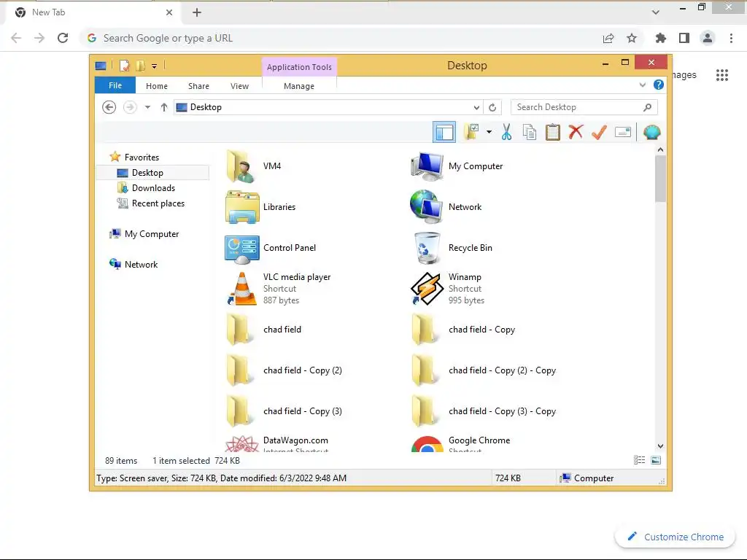Click the orange checkmark Properties icon

pyautogui.click(x=599, y=133)
